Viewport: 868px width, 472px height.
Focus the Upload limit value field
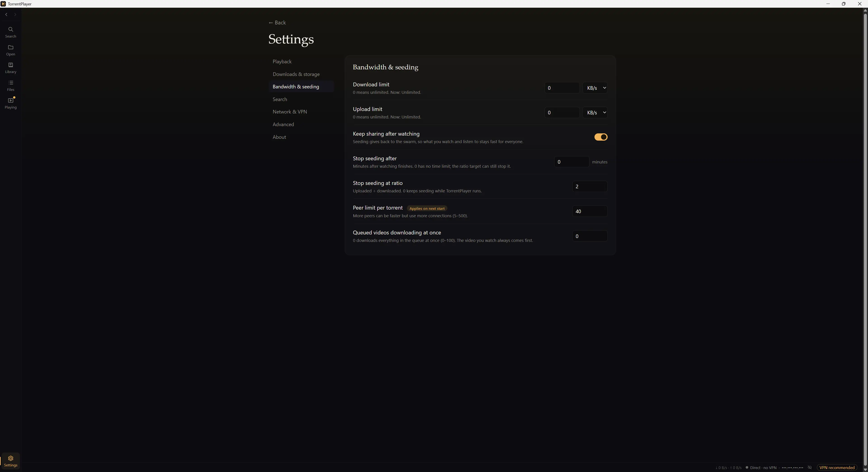coord(562,113)
